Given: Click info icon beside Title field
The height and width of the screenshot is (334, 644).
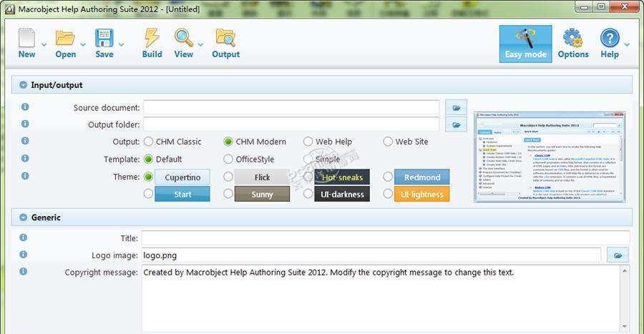Looking at the screenshot, I should coord(24,237).
